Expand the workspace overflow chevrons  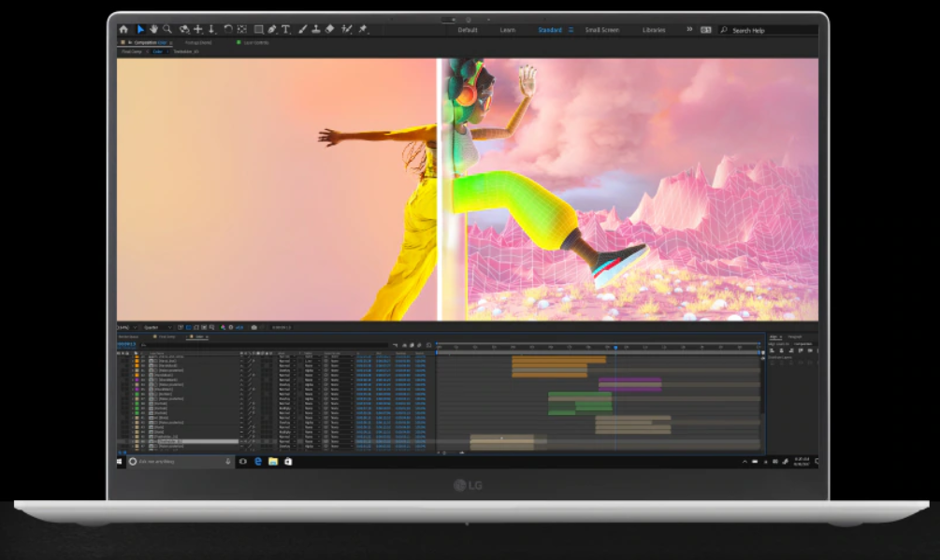tap(689, 29)
